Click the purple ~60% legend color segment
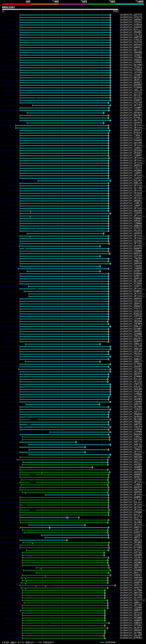 [x=73, y=4]
